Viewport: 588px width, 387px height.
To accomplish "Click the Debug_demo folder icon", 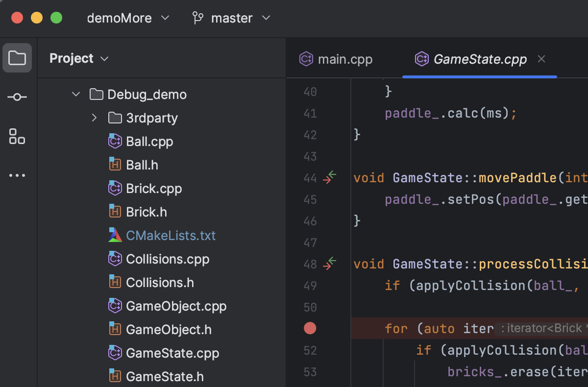I will [97, 94].
